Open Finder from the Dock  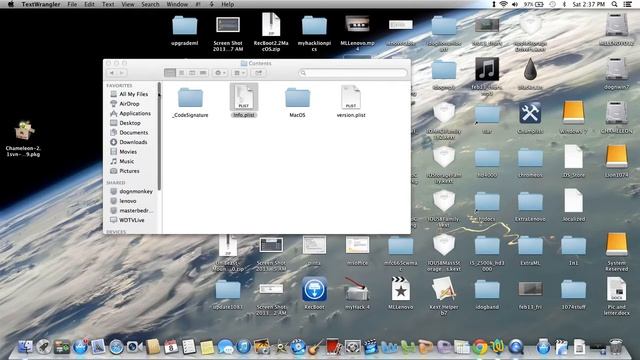tap(26, 347)
